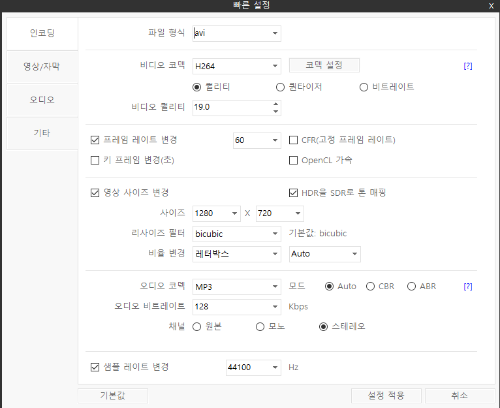Open the width 1280 size dropdown

click(x=216, y=213)
